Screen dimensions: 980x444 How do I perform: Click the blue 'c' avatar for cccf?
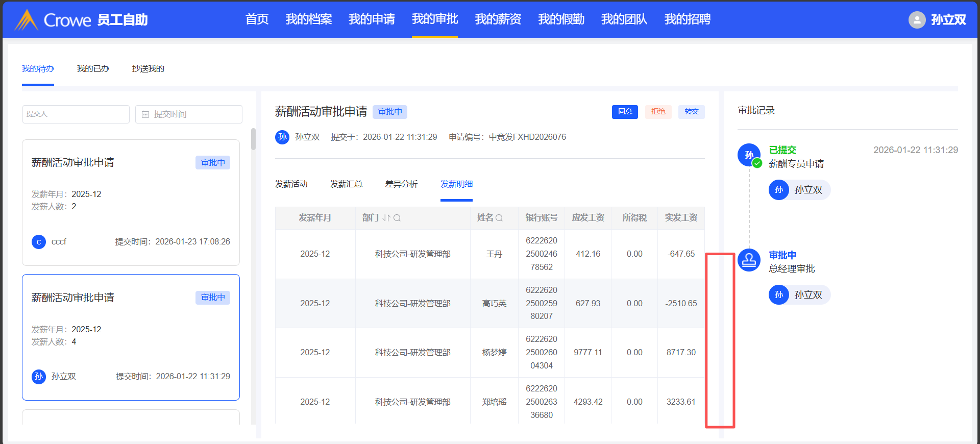pos(39,242)
